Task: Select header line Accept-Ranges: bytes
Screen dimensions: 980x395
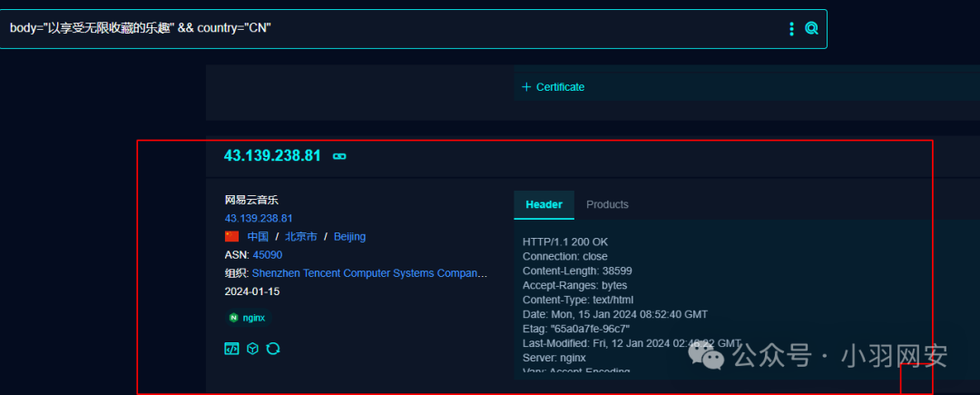Action: [574, 285]
